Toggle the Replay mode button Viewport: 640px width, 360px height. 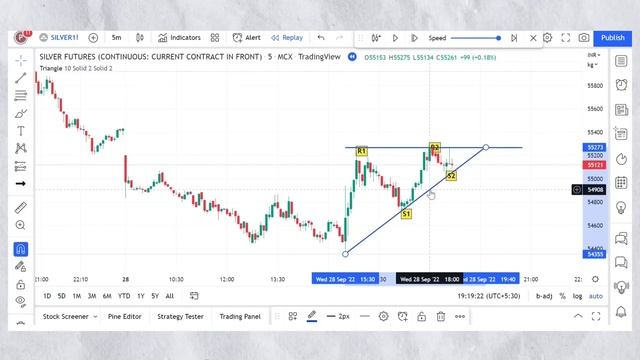point(287,38)
